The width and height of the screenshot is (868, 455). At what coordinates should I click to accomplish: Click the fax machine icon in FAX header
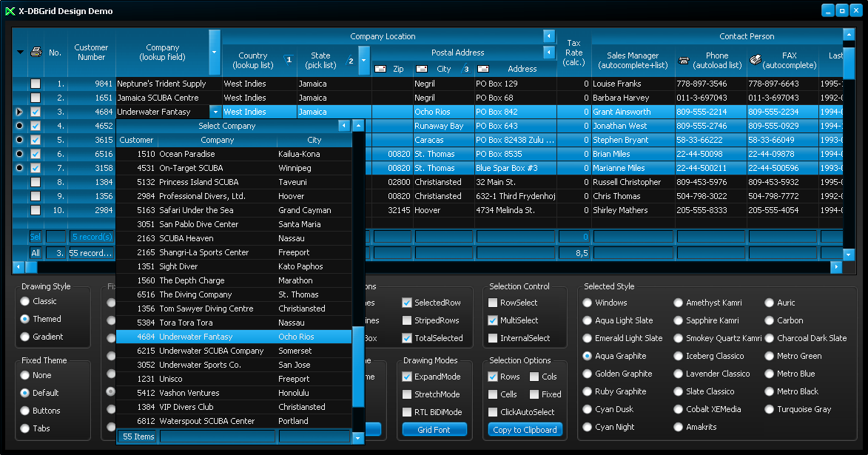[x=756, y=60]
